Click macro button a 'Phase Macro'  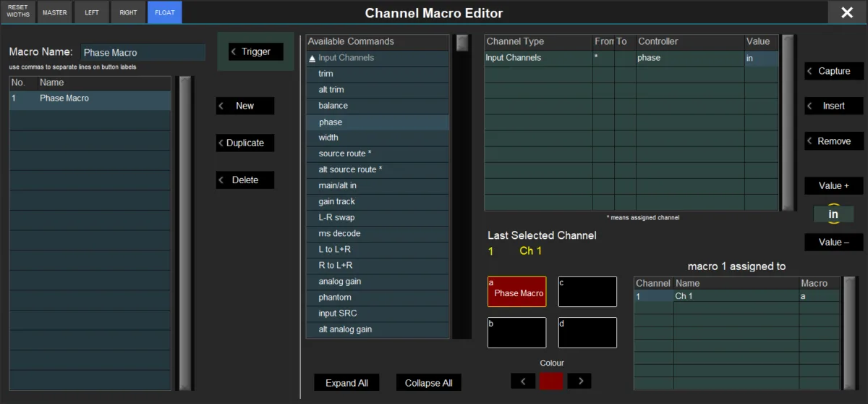(516, 291)
